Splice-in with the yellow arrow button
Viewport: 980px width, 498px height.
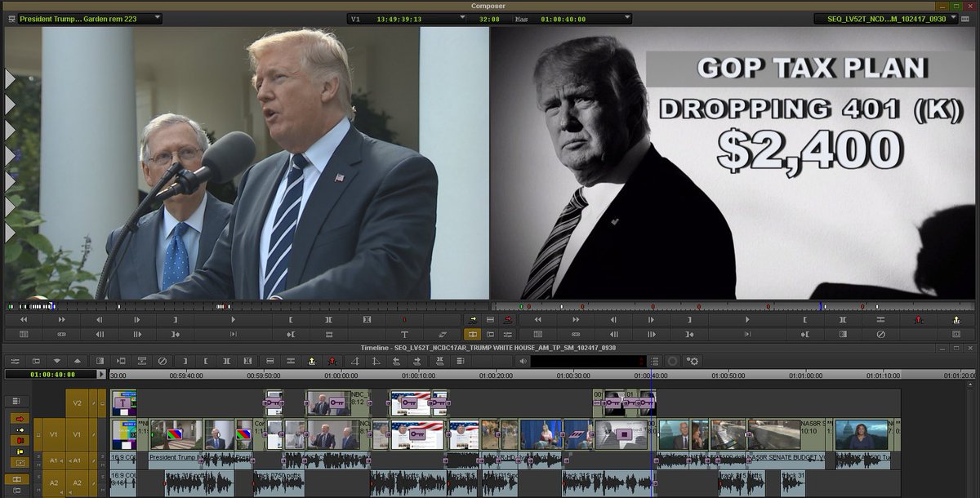point(473,319)
